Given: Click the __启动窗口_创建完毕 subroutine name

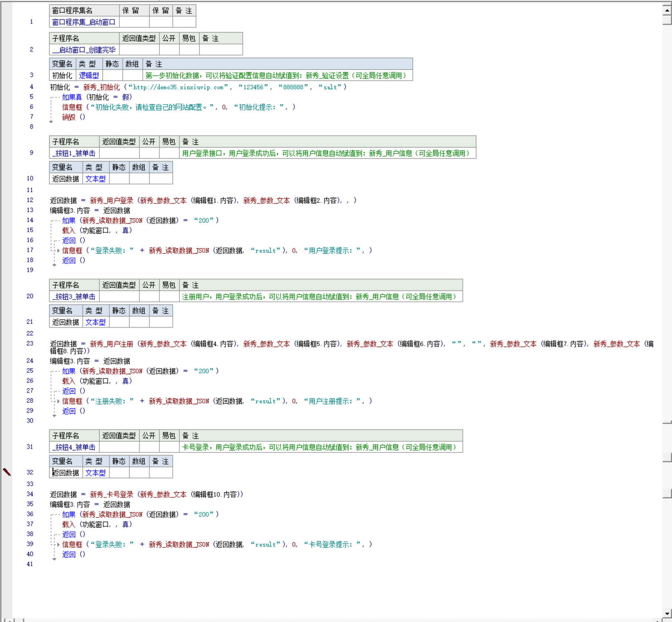Looking at the screenshot, I should (84, 50).
